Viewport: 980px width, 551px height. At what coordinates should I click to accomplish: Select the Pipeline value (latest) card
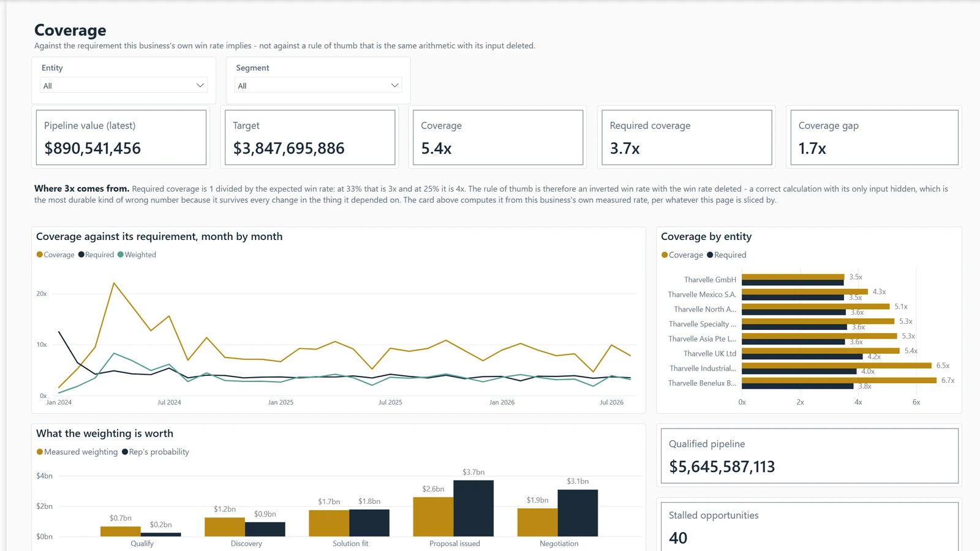121,137
